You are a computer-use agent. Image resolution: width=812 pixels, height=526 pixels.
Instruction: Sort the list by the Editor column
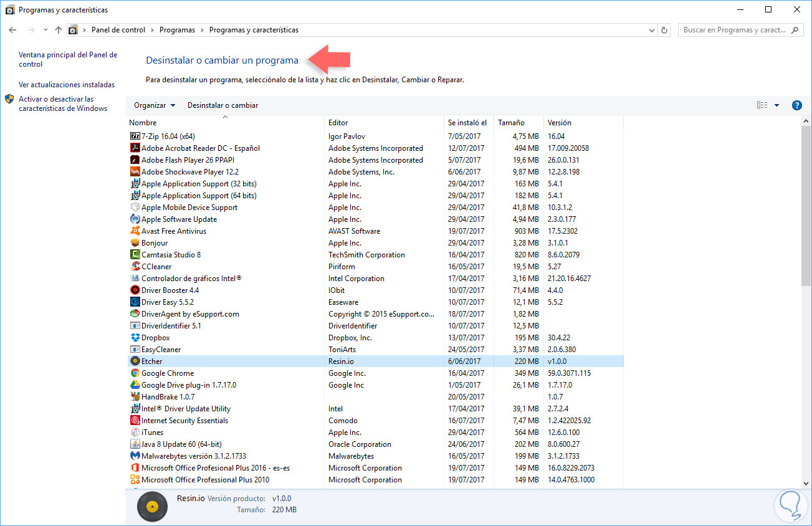pyautogui.click(x=385, y=123)
